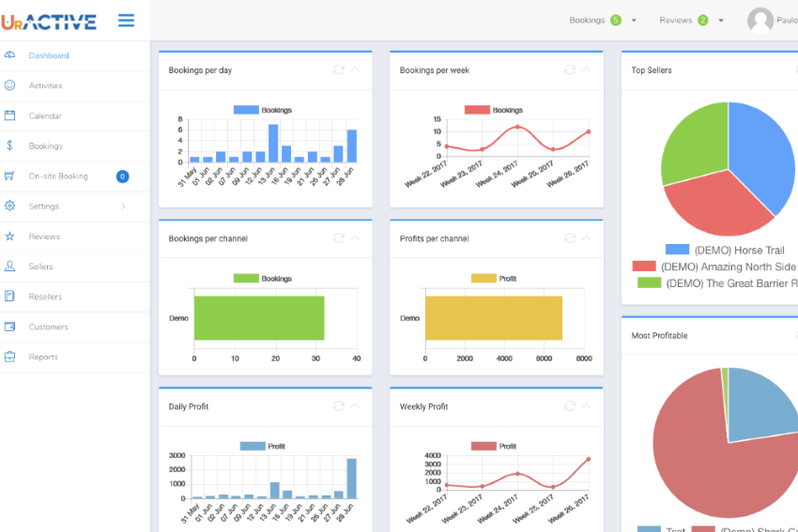This screenshot has height=532, width=798.
Task: Refresh the Bookings per day chart
Action: (x=338, y=69)
